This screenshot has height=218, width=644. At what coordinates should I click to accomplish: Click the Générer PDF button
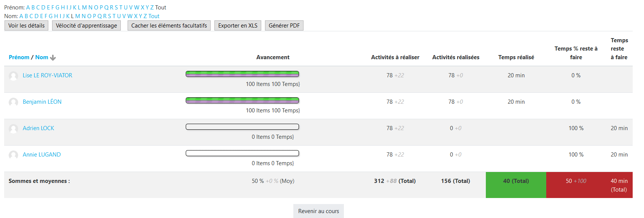(x=284, y=26)
